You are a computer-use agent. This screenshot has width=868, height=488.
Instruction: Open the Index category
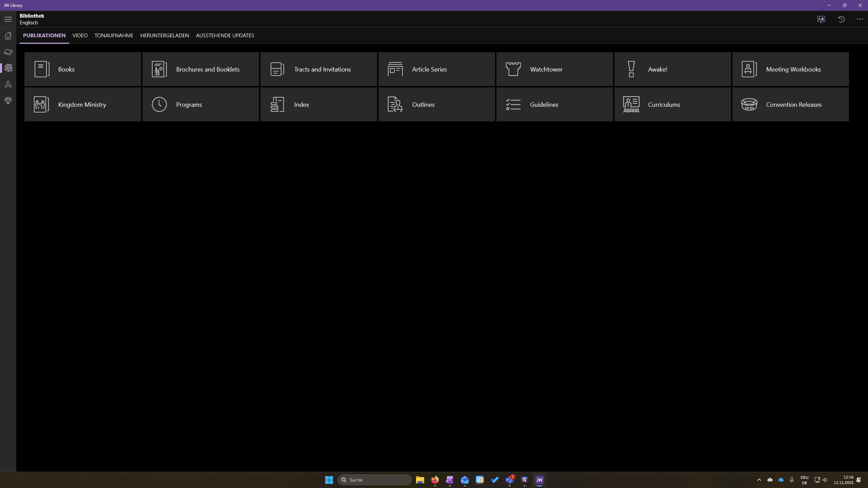click(x=319, y=104)
